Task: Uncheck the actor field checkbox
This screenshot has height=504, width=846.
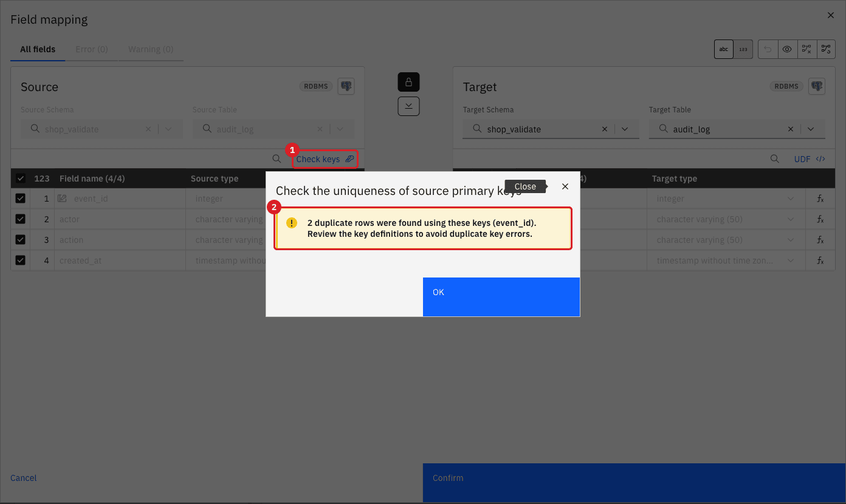Action: pyautogui.click(x=21, y=219)
